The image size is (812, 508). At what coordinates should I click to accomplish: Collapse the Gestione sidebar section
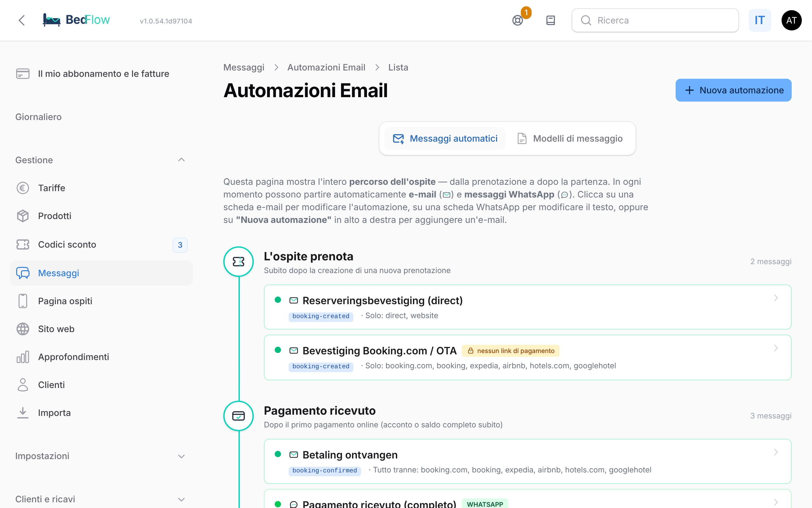pyautogui.click(x=181, y=160)
